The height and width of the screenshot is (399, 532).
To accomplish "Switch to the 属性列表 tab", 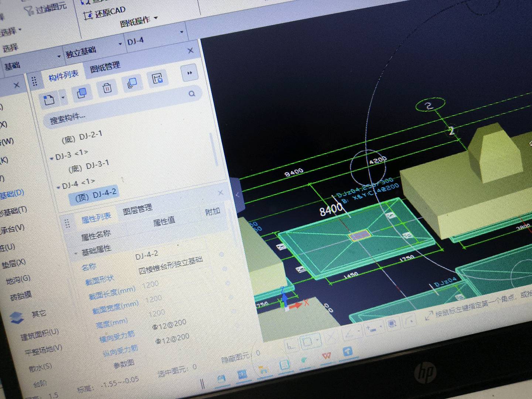I will pos(96,218).
